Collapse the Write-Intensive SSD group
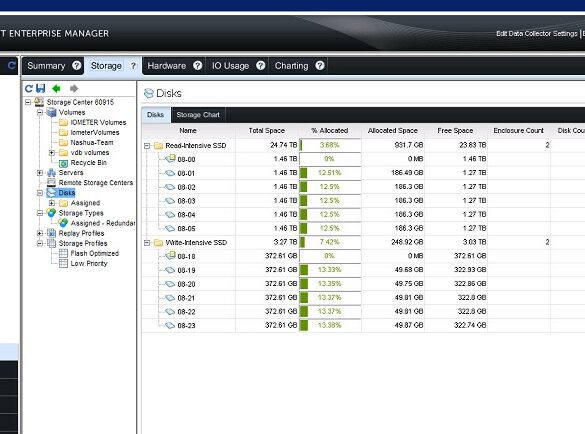Screen dimensions: 585x434 coord(147,243)
